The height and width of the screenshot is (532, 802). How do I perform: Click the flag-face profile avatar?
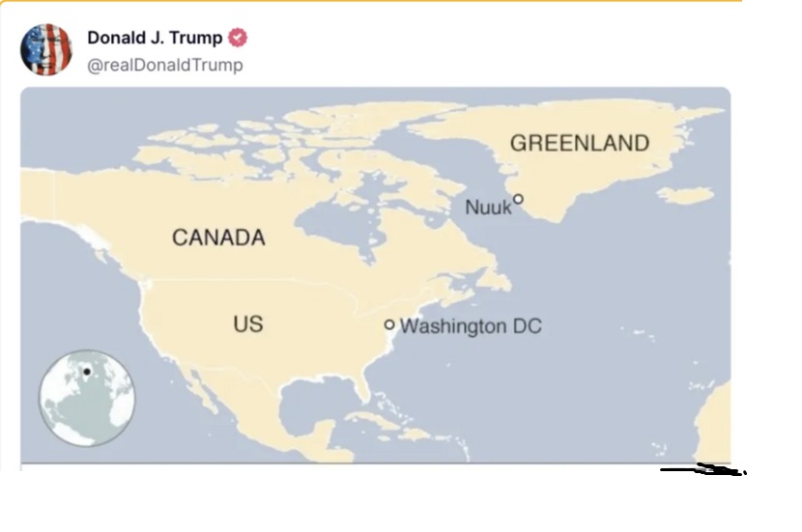(45, 49)
